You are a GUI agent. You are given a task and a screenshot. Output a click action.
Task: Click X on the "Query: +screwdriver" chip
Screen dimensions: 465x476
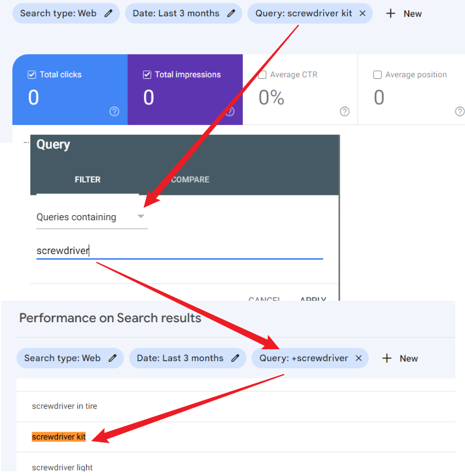coord(359,358)
